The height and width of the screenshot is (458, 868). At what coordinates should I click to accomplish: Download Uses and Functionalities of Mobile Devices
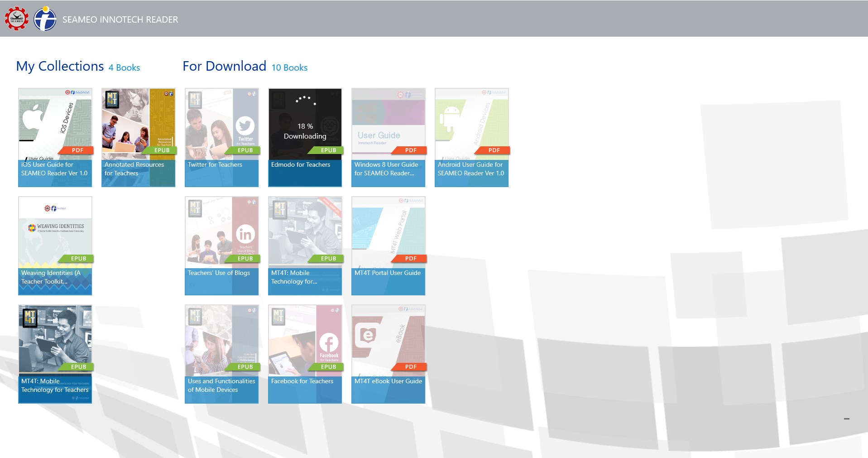222,354
